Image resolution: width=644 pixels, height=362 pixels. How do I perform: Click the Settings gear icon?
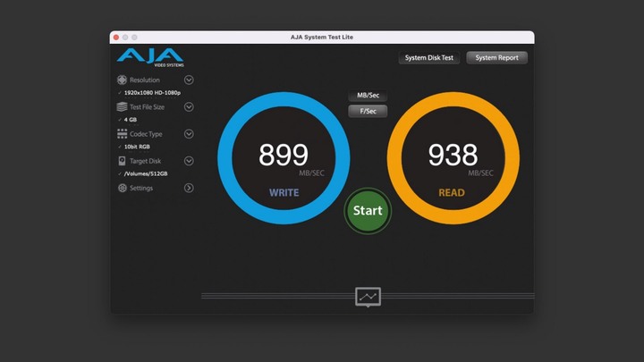point(122,188)
